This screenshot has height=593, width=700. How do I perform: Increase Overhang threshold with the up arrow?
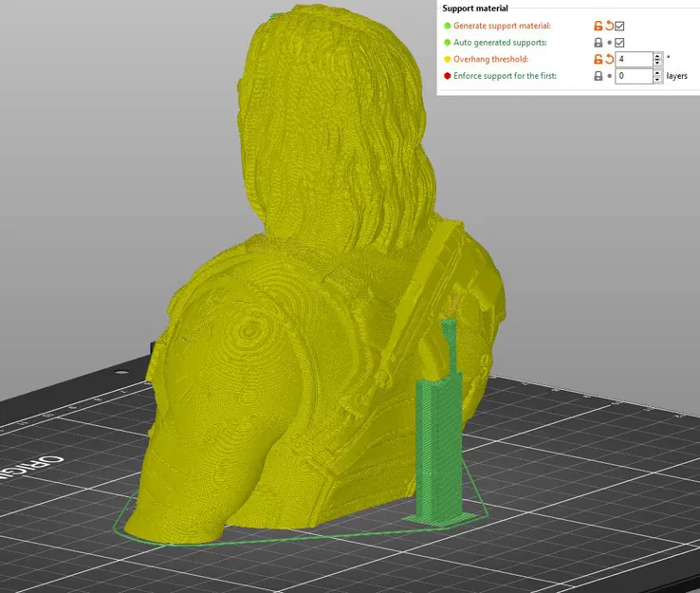(x=657, y=56)
